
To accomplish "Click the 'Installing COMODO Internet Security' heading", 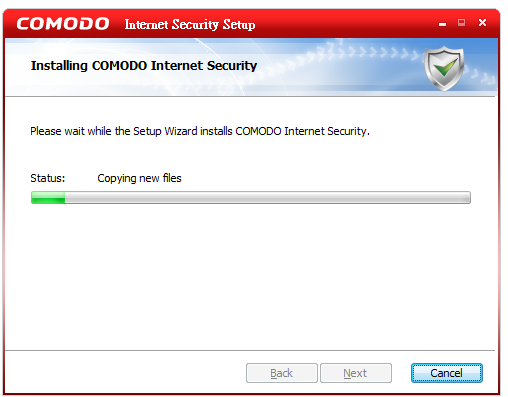I will click(x=144, y=66).
